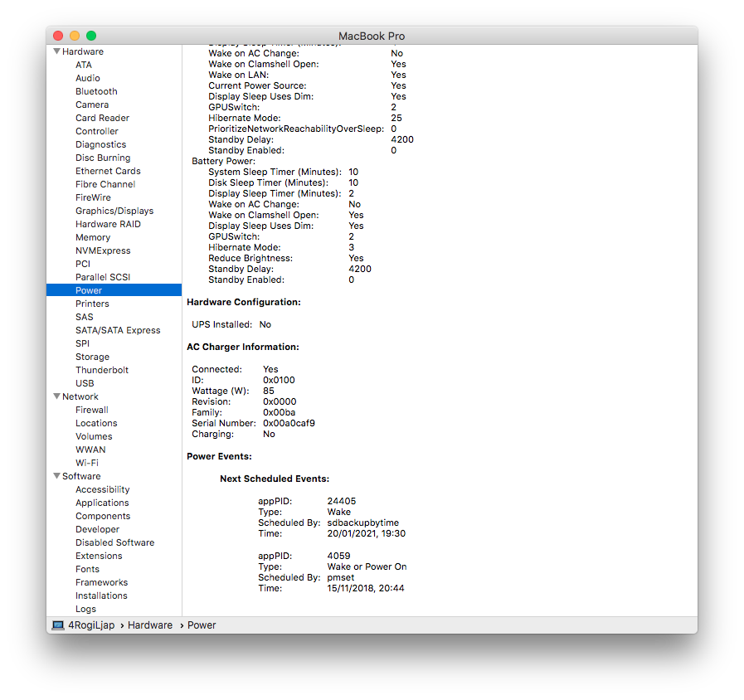Open the Bluetooth hardware entry
Screen dimensions: 744x700
point(96,91)
